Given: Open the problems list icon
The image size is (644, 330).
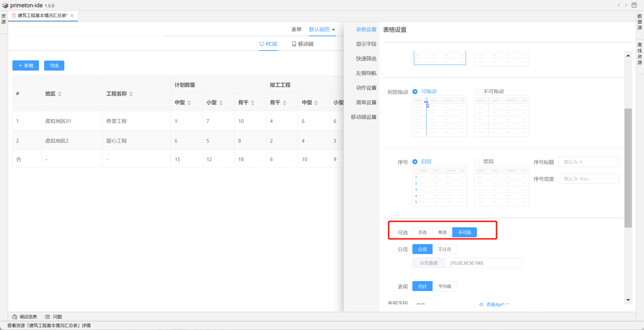Looking at the screenshot, I should click(x=47, y=317).
